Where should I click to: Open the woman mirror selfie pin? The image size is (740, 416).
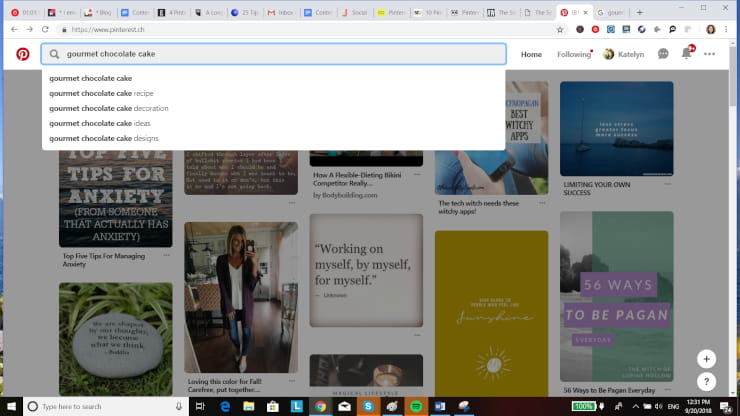(x=241, y=297)
